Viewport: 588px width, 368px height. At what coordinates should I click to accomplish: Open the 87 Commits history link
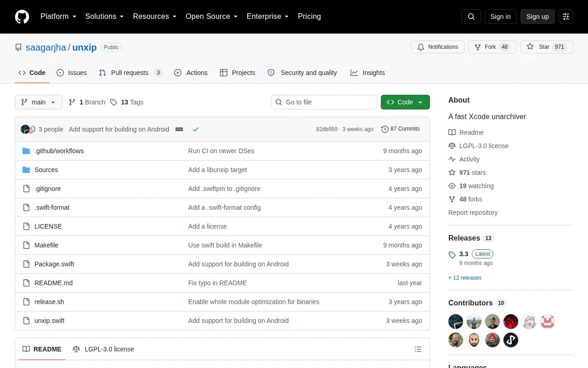(x=401, y=129)
